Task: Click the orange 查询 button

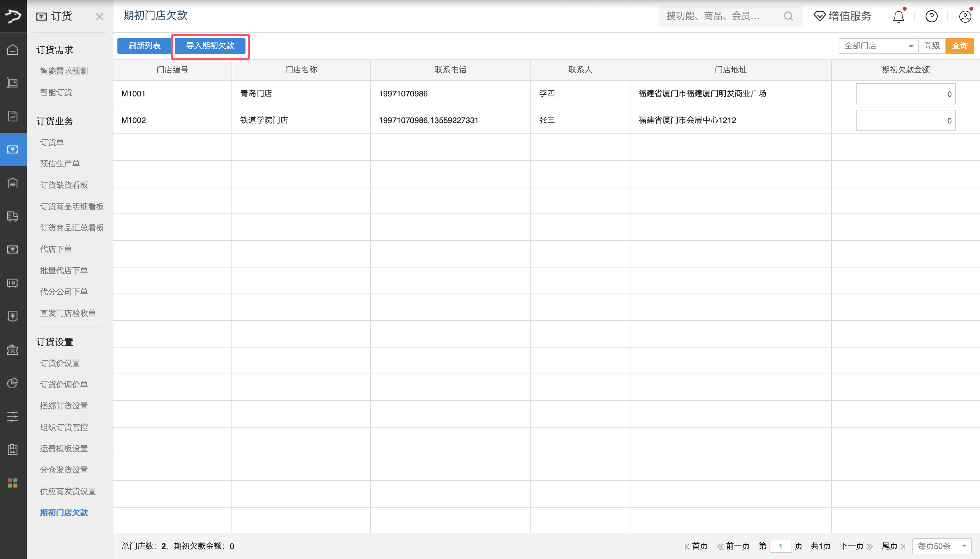Action: point(960,46)
